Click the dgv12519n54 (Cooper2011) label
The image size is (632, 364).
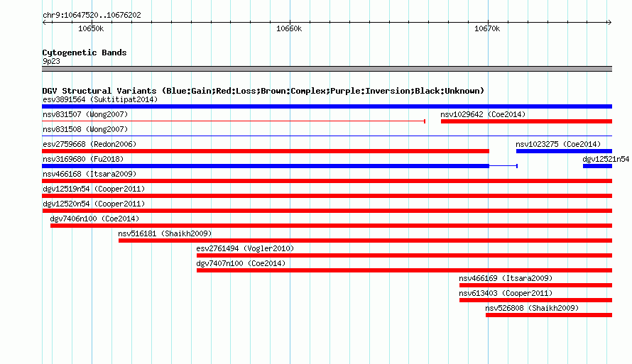pos(94,189)
